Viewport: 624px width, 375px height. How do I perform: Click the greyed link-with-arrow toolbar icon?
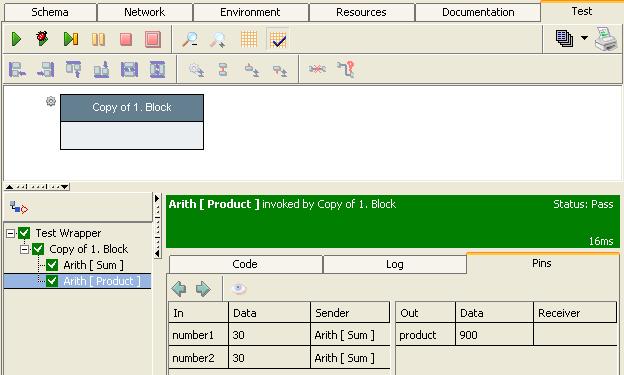point(197,70)
